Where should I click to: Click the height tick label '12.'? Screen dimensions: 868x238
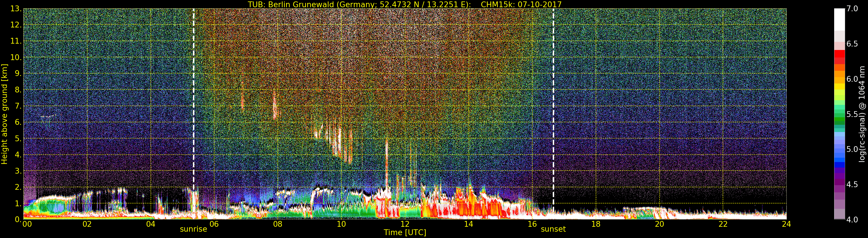pos(16,25)
